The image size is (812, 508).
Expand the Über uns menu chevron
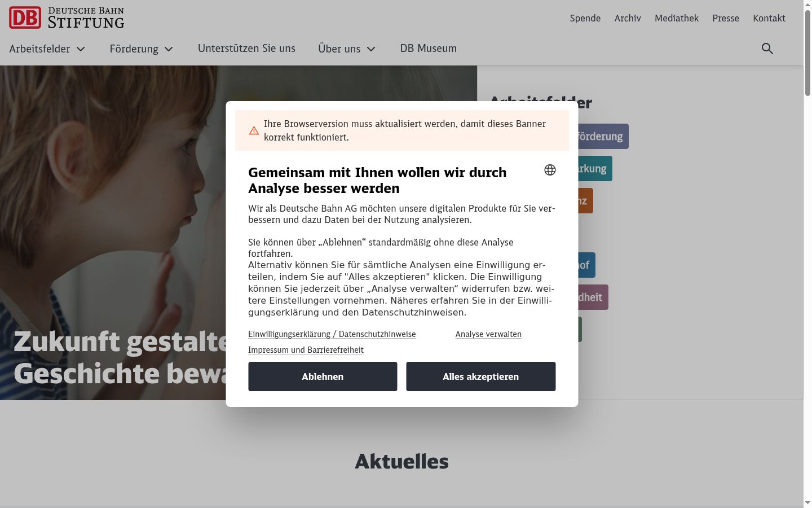[x=371, y=49]
